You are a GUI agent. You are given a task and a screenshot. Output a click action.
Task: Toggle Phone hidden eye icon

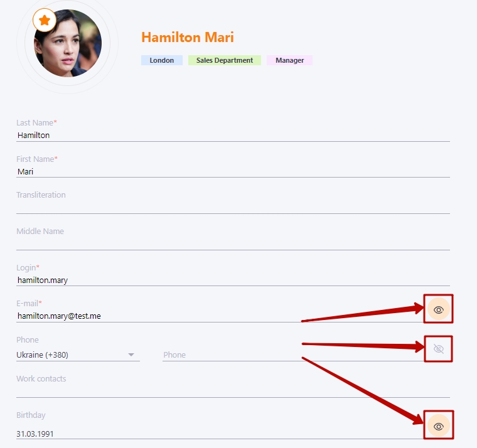pyautogui.click(x=438, y=349)
